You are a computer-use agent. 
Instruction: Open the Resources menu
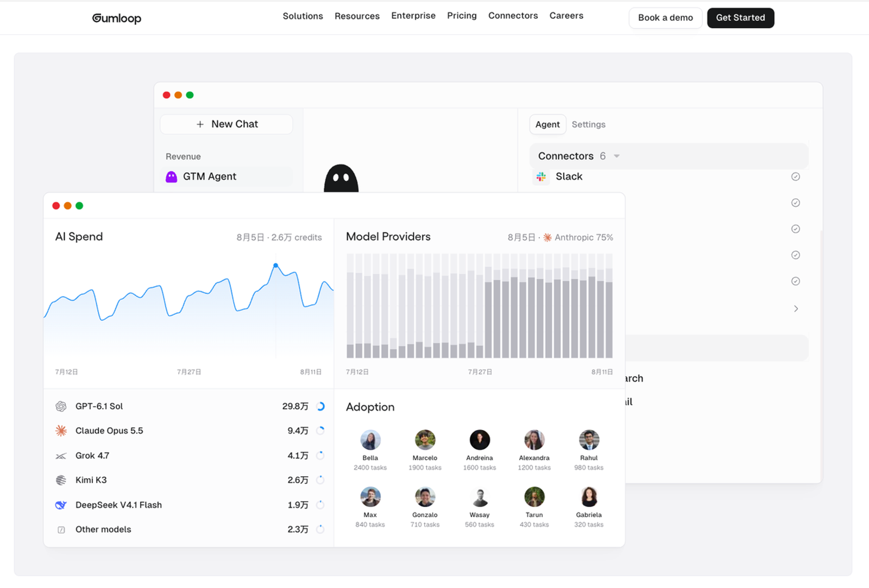click(357, 16)
